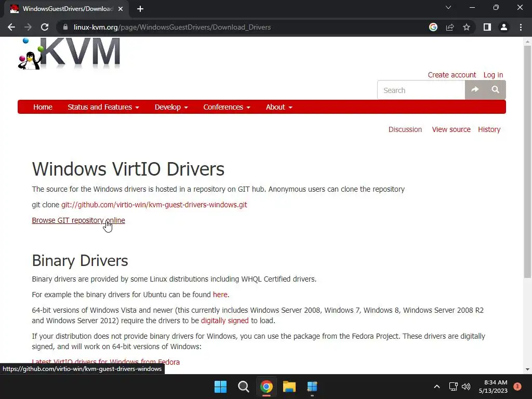
Task: Open File Explorer from taskbar
Action: (x=289, y=387)
